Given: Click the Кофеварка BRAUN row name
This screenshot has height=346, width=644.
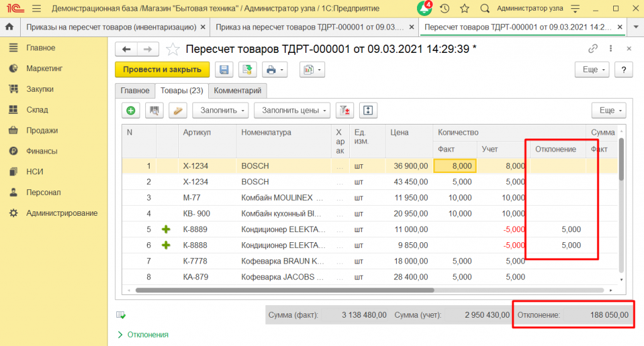Looking at the screenshot, I should 284,261.
